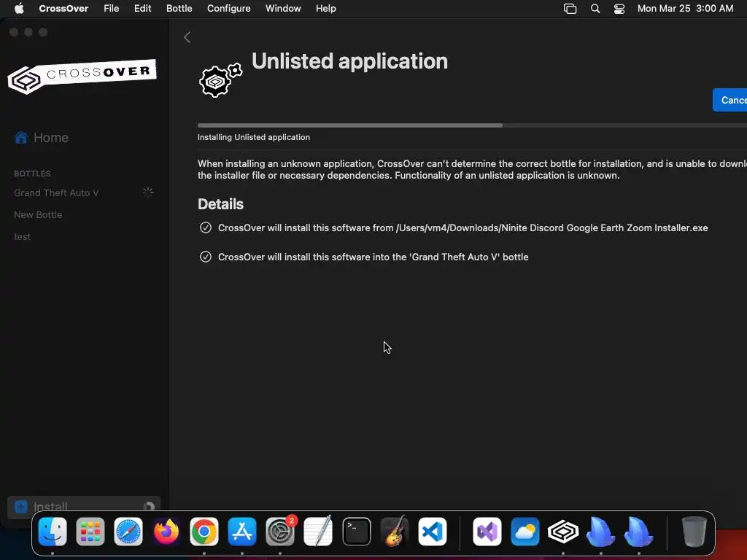Click checkmark icon next to bottle destination detail

point(205,257)
